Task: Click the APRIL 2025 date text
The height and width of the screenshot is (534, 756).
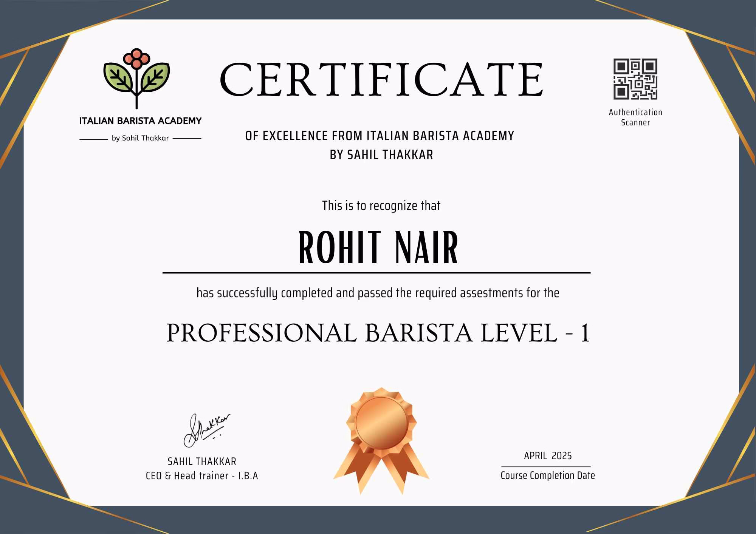Action: point(547,456)
